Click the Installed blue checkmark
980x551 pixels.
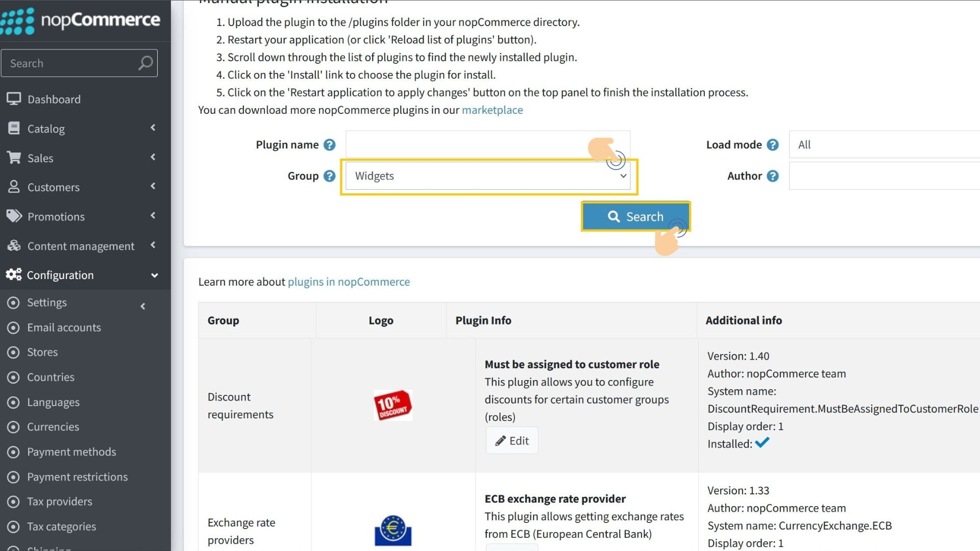(762, 443)
